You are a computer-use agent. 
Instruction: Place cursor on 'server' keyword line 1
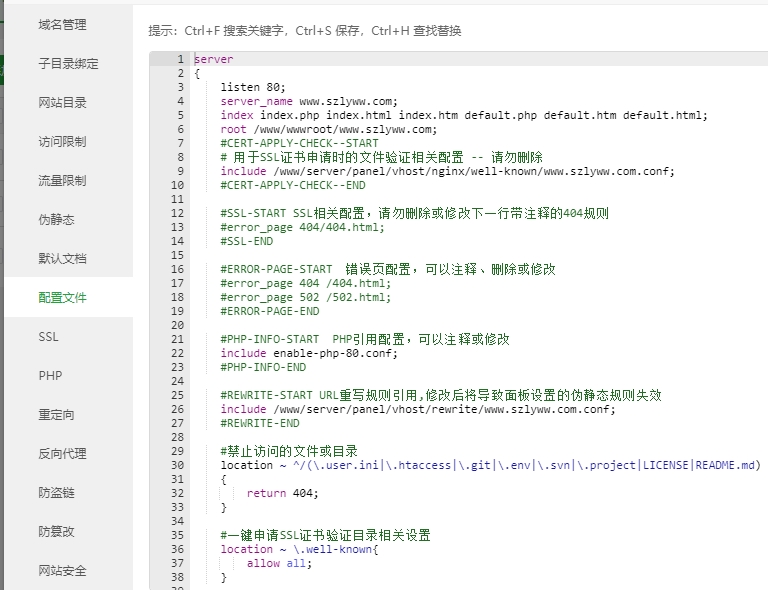(214, 59)
